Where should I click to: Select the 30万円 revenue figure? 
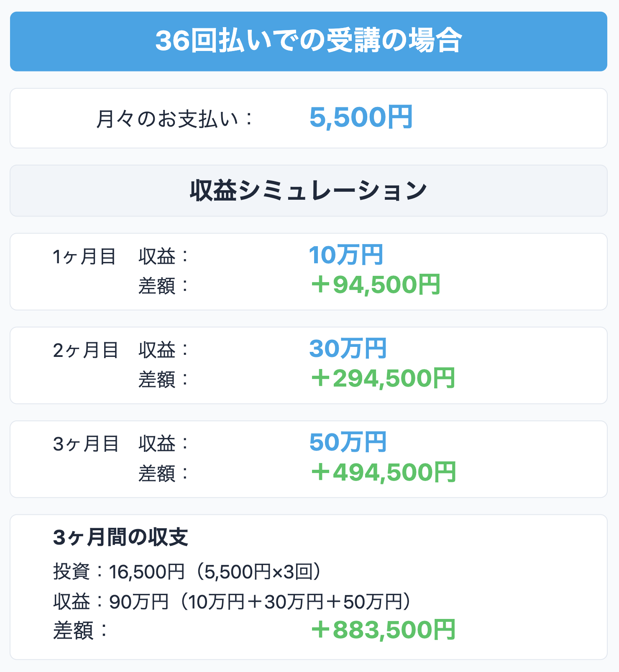(x=348, y=349)
